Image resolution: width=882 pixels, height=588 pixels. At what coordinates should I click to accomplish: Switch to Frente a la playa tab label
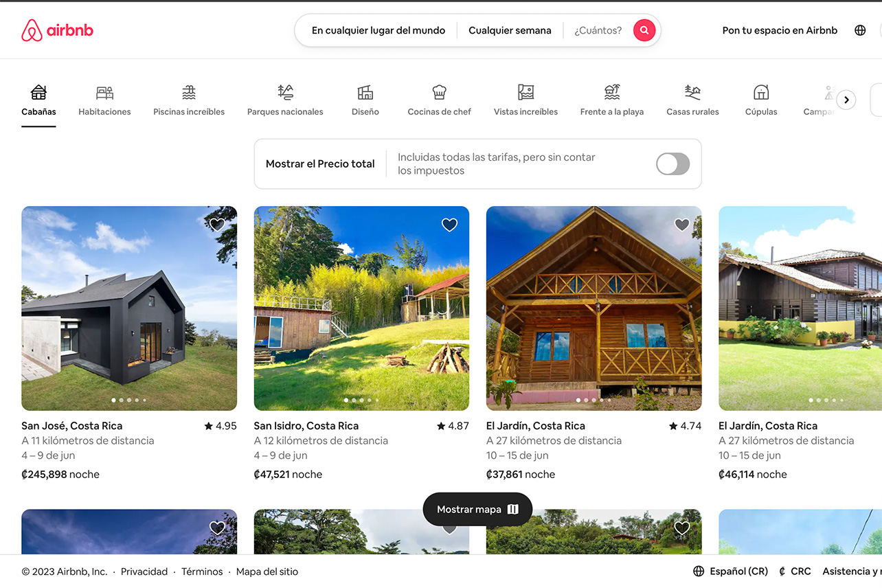pyautogui.click(x=612, y=112)
